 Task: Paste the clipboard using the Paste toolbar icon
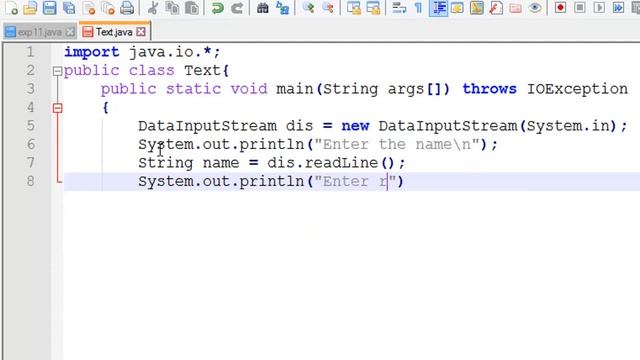click(x=191, y=8)
